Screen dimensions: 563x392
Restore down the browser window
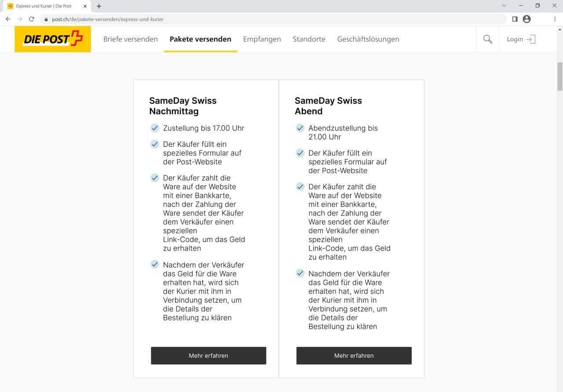[537, 6]
